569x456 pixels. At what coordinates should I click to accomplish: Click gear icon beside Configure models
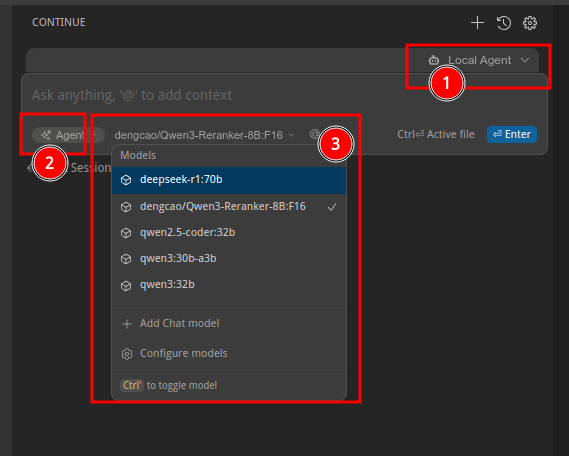click(x=127, y=354)
